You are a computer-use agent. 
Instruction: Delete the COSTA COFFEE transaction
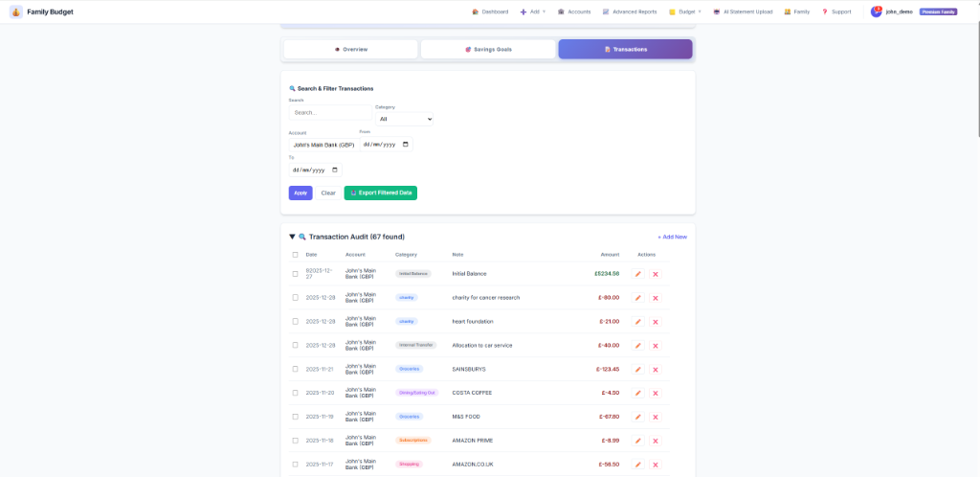click(x=656, y=393)
